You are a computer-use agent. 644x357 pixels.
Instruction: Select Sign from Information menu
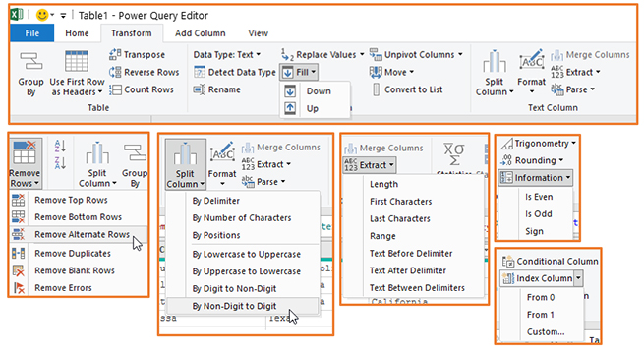coord(535,231)
